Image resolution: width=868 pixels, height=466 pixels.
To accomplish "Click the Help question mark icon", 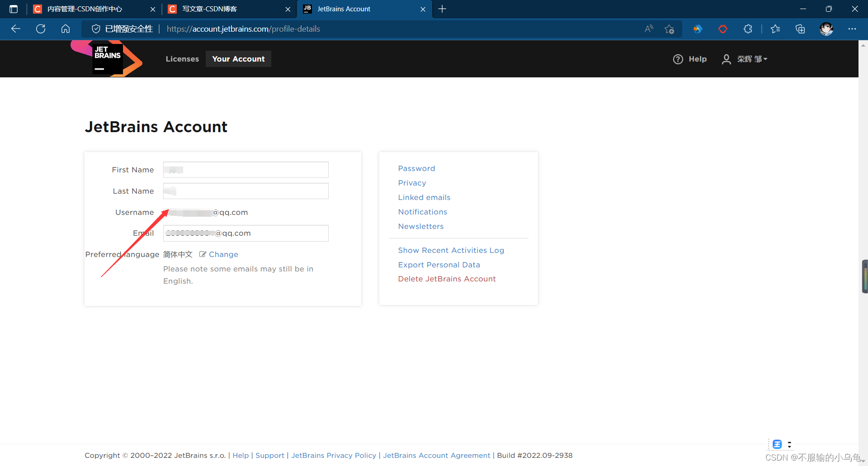I will 678,59.
